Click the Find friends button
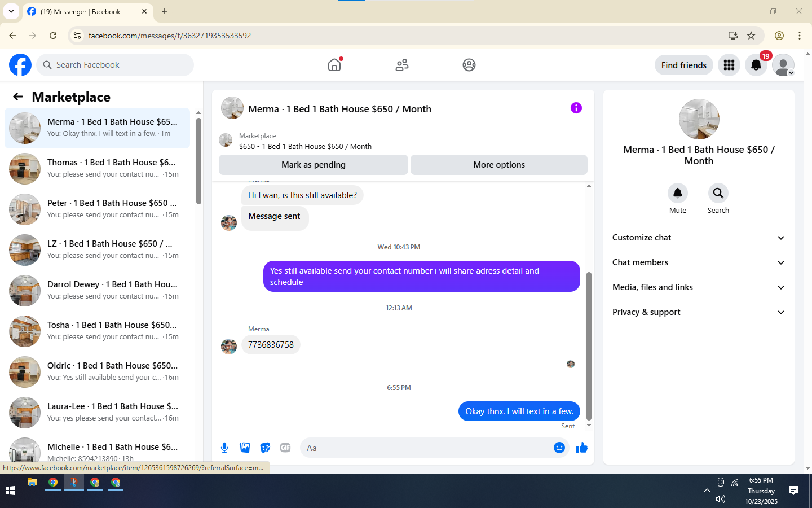The image size is (812, 508). point(684,65)
